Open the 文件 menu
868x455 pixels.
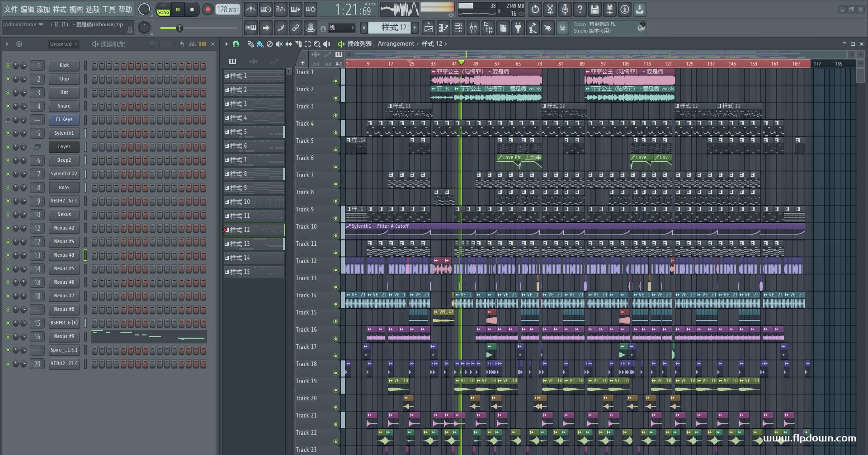[11, 9]
